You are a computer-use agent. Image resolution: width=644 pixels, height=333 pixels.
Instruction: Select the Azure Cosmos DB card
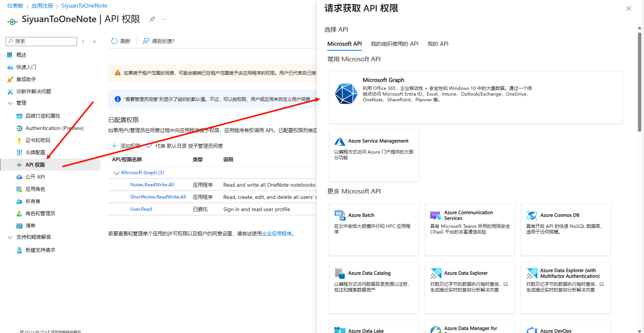coord(566,230)
